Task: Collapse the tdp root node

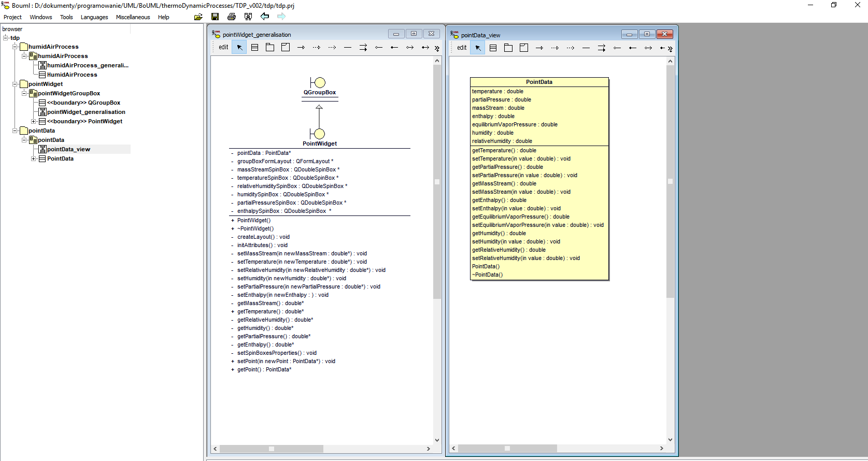Action: [x=6, y=38]
